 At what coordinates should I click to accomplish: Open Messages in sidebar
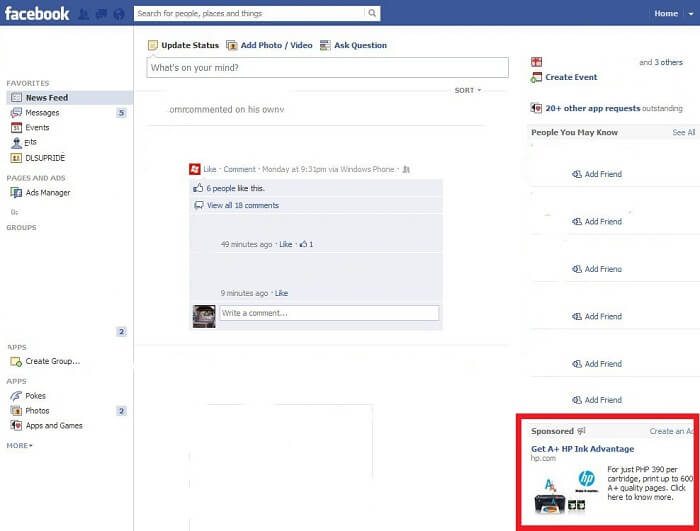tap(42, 113)
